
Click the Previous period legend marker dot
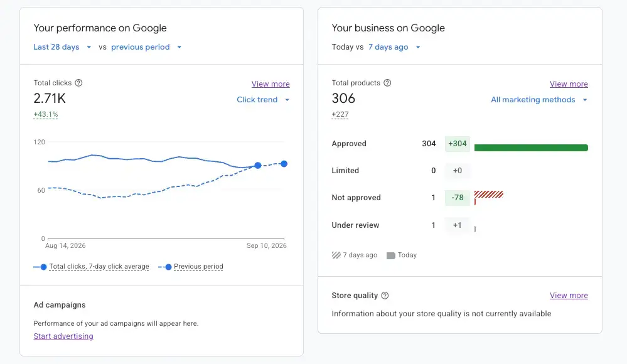(168, 267)
